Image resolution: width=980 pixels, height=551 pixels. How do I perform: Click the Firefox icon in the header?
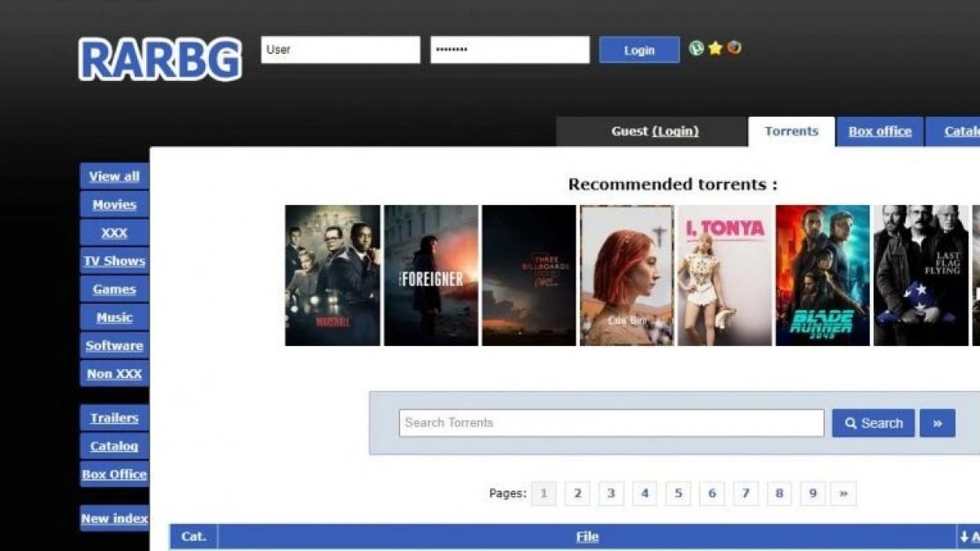[x=734, y=48]
